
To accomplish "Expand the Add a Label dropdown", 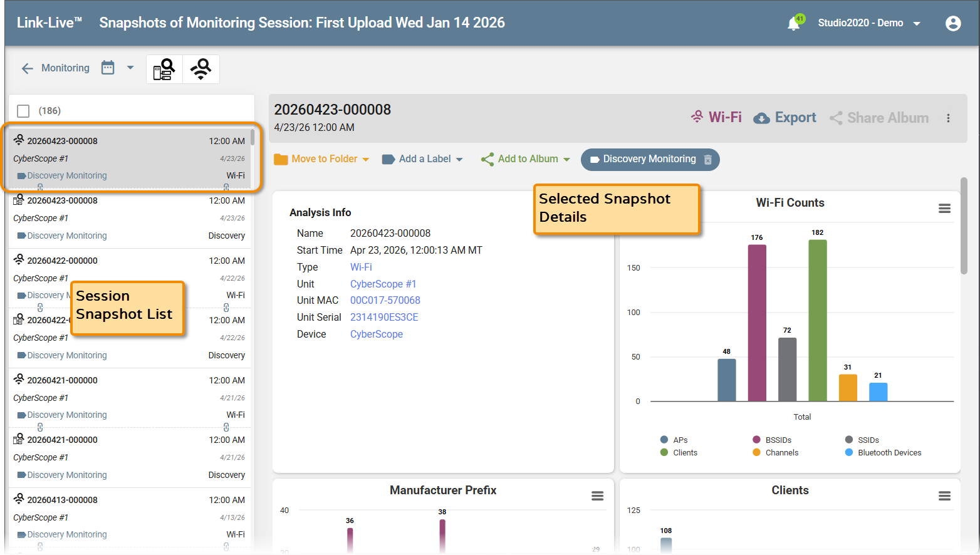I will 422,159.
